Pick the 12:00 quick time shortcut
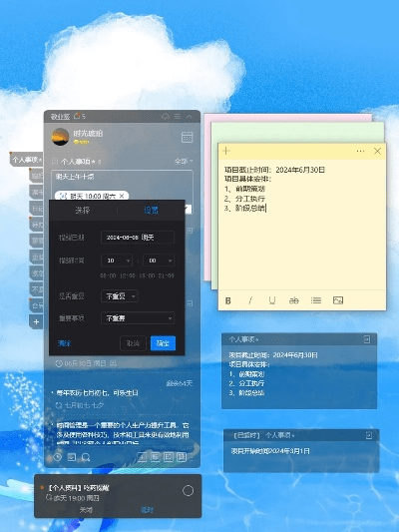The height and width of the screenshot is (532, 399). (127, 275)
